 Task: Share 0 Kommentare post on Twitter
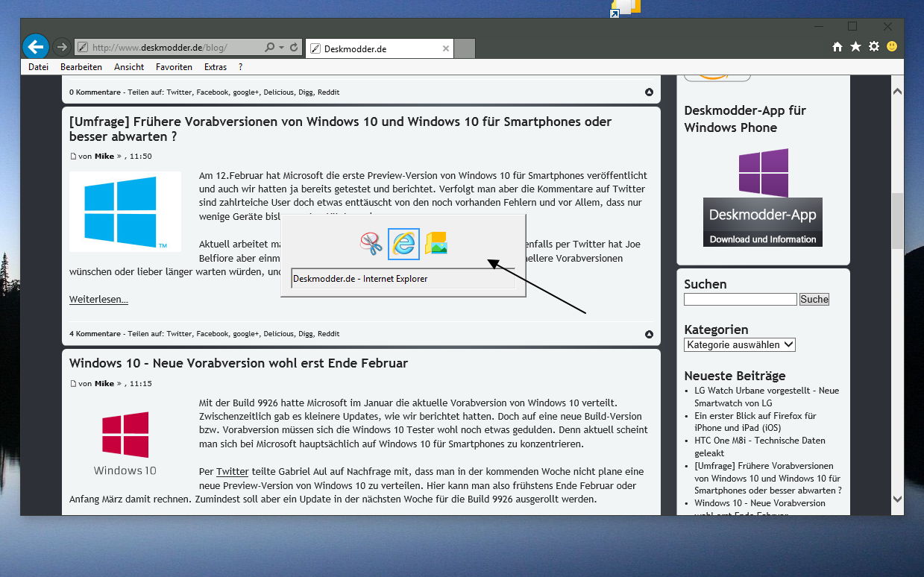[179, 92]
